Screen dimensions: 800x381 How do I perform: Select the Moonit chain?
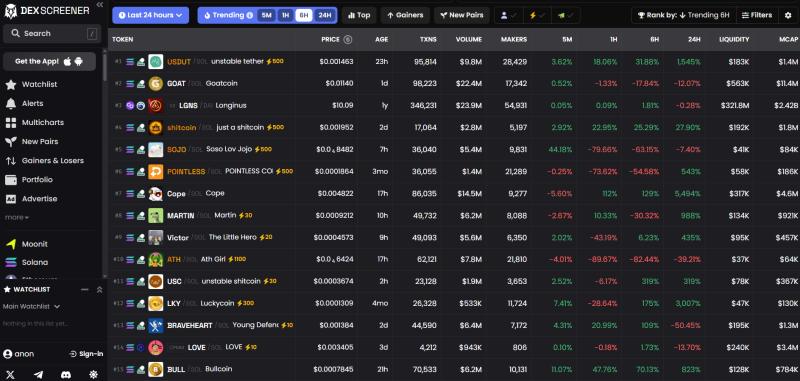pyautogui.click(x=27, y=244)
